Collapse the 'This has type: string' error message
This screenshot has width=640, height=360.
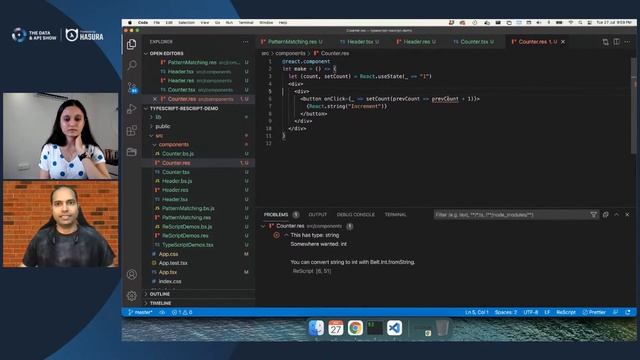pyautogui.click(x=286, y=235)
